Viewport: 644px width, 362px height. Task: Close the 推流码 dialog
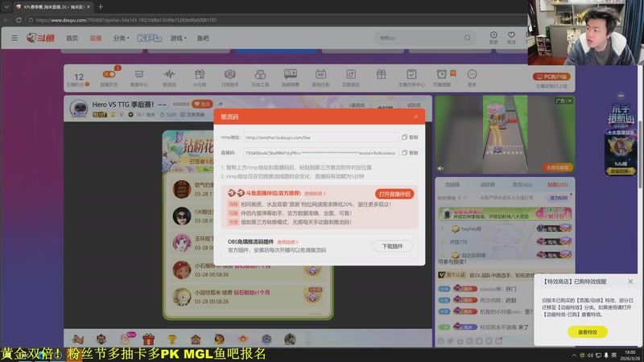coord(416,117)
